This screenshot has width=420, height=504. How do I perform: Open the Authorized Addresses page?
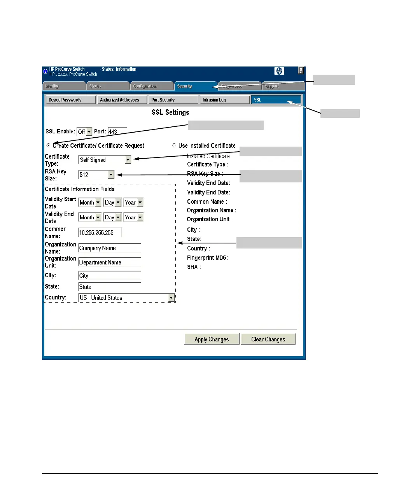pos(122,100)
